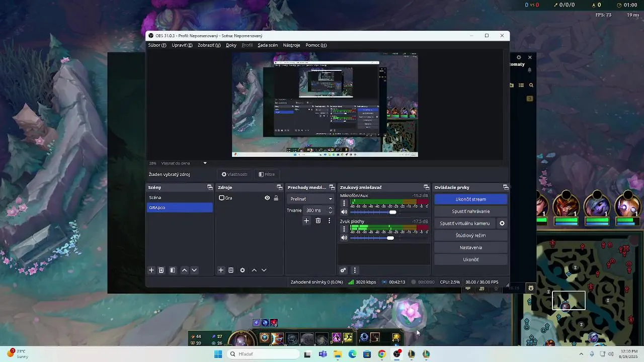The height and width of the screenshot is (362, 644).
Task: Open audio mixer three-dot menu at bottom
Action: [354, 270]
